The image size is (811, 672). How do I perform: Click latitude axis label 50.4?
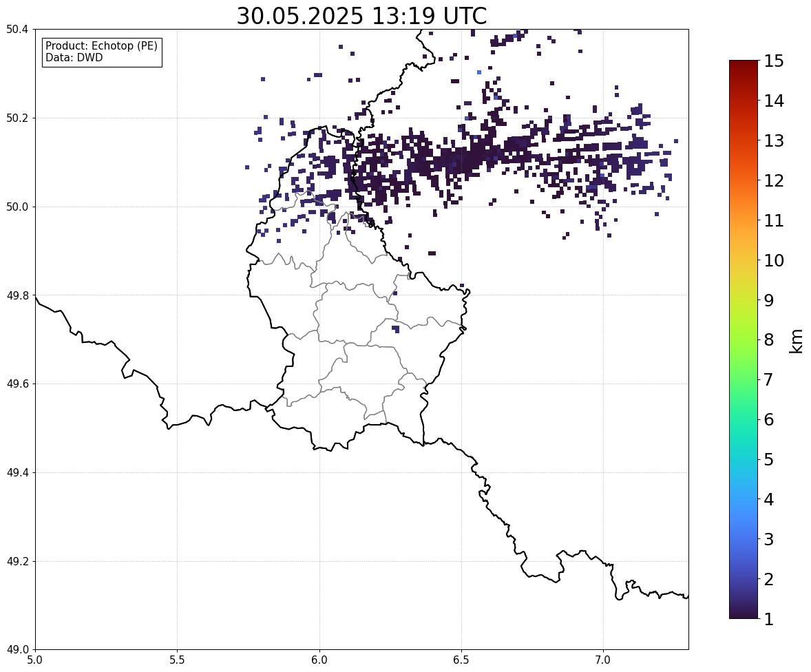tap(17, 30)
